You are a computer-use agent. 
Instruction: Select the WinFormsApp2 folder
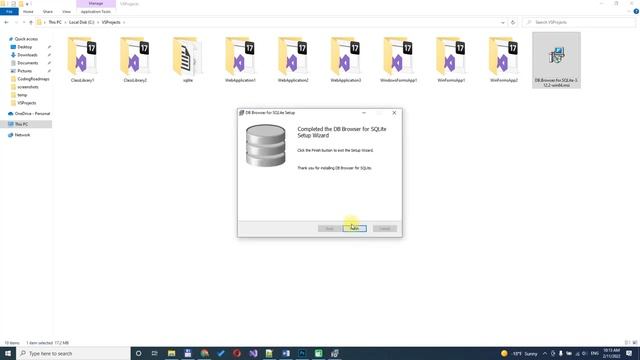click(504, 60)
